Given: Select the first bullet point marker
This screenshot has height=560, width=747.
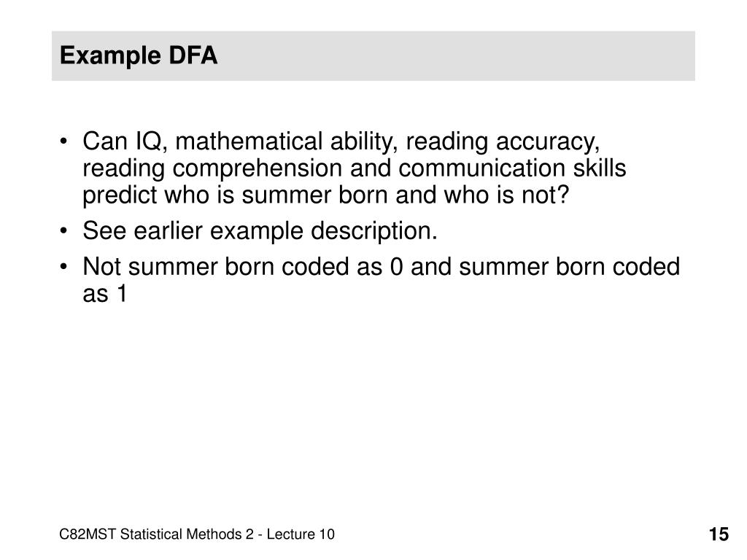Looking at the screenshot, I should 63,141.
